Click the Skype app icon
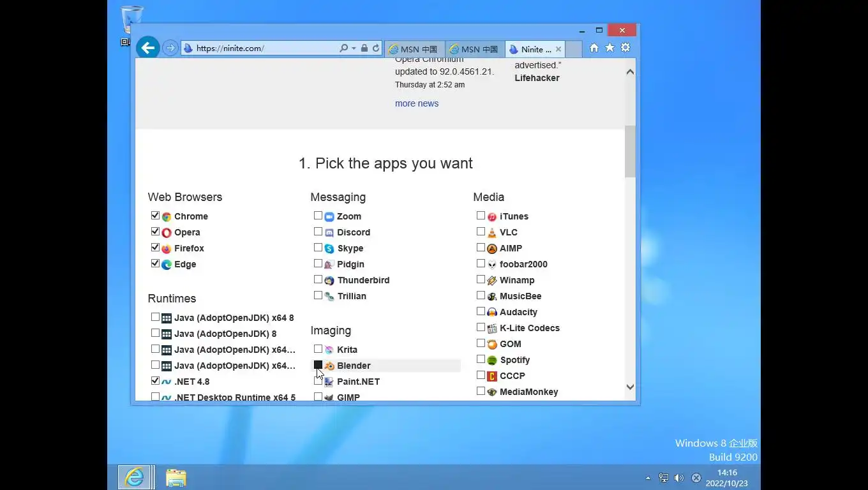 pyautogui.click(x=329, y=249)
